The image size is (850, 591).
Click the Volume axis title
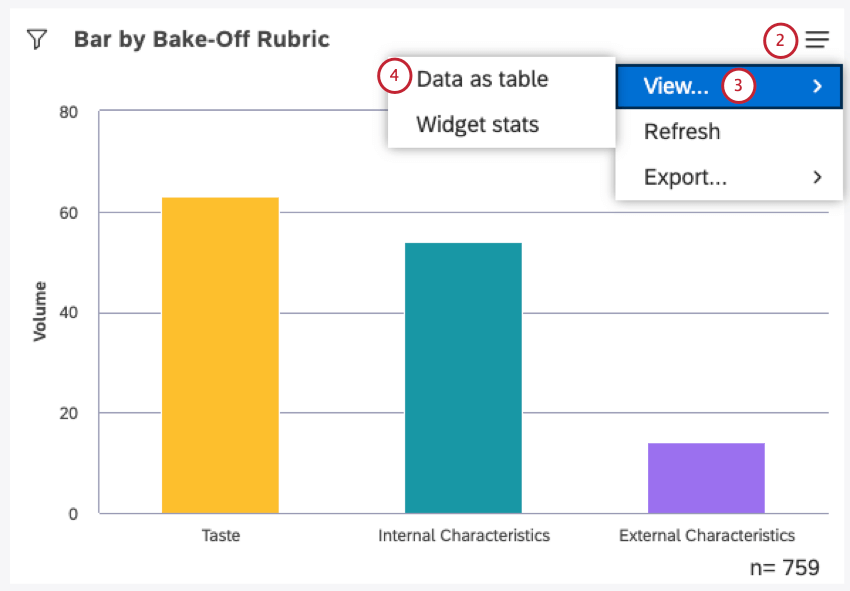pos(40,312)
